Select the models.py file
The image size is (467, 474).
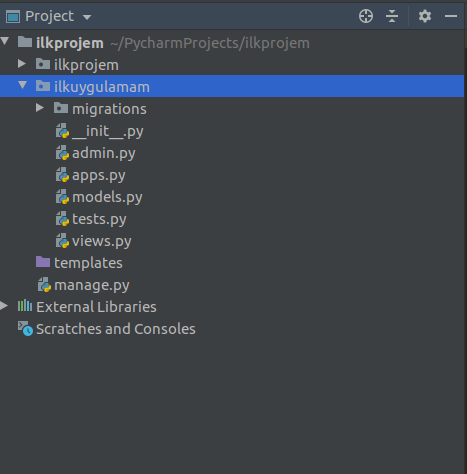coord(107,197)
